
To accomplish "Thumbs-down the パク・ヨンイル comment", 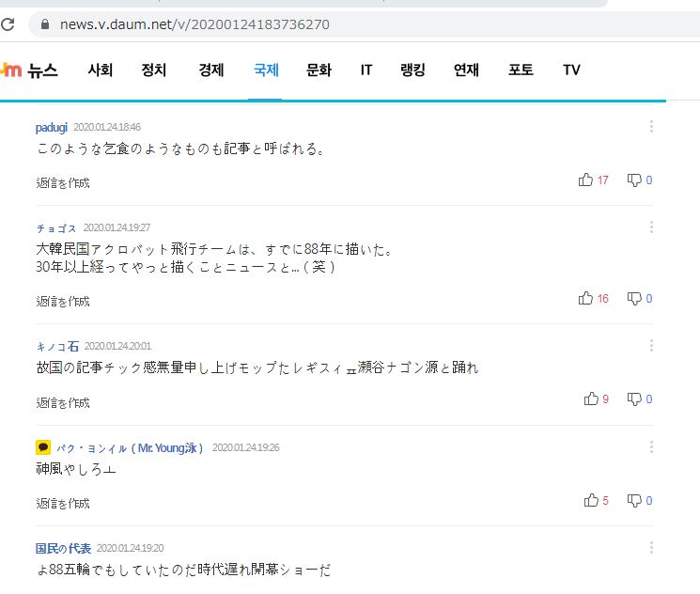I will pyautogui.click(x=634, y=500).
